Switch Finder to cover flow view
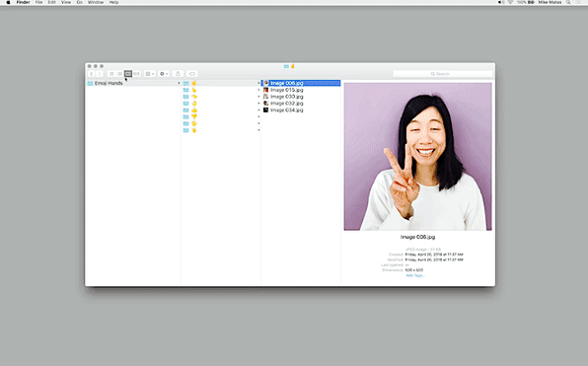The image size is (588, 366). coord(136,74)
